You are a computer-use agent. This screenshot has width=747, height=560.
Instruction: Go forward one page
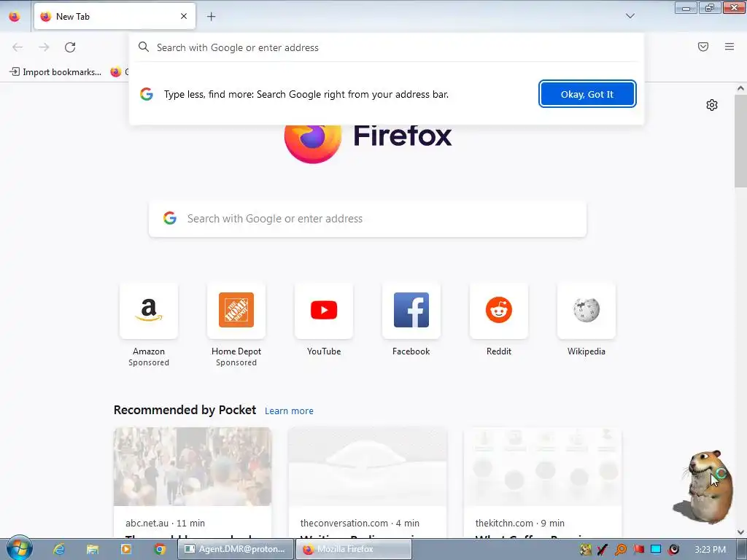tap(44, 47)
